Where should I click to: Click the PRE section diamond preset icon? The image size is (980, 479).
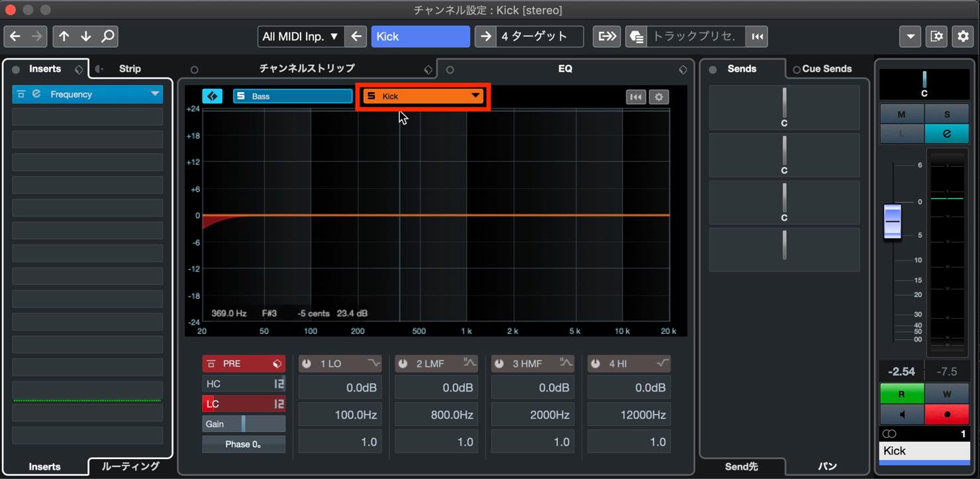point(277,364)
